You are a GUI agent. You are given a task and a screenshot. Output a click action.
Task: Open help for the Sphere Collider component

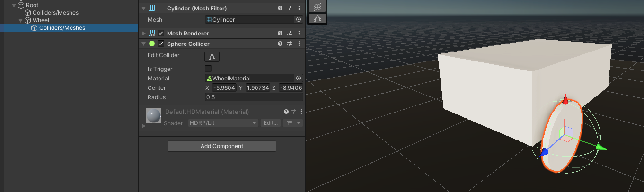tap(280, 44)
